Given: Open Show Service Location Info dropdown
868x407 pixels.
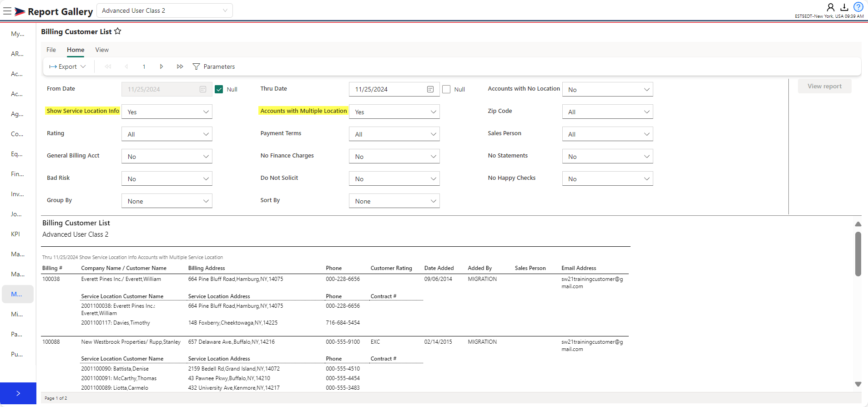Looking at the screenshot, I should pos(167,112).
